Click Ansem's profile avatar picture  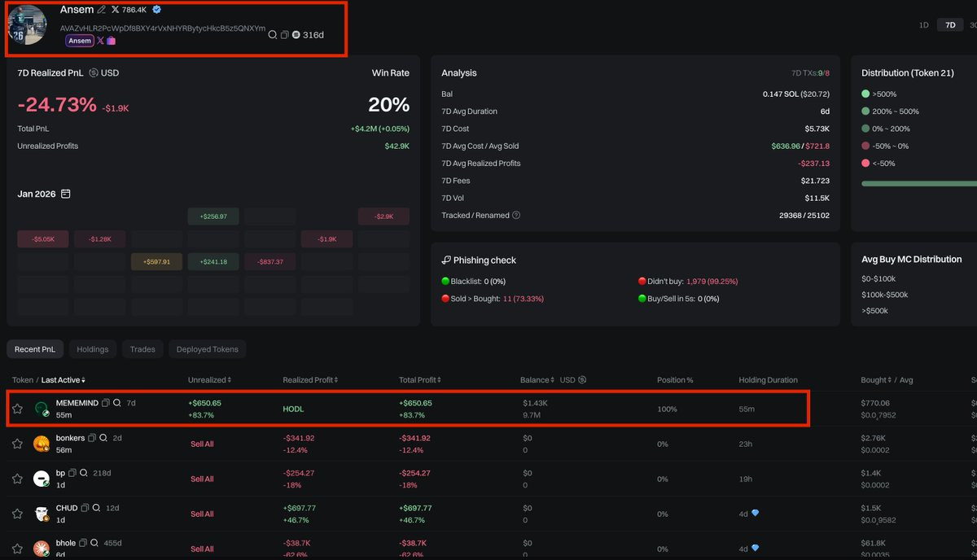28,25
